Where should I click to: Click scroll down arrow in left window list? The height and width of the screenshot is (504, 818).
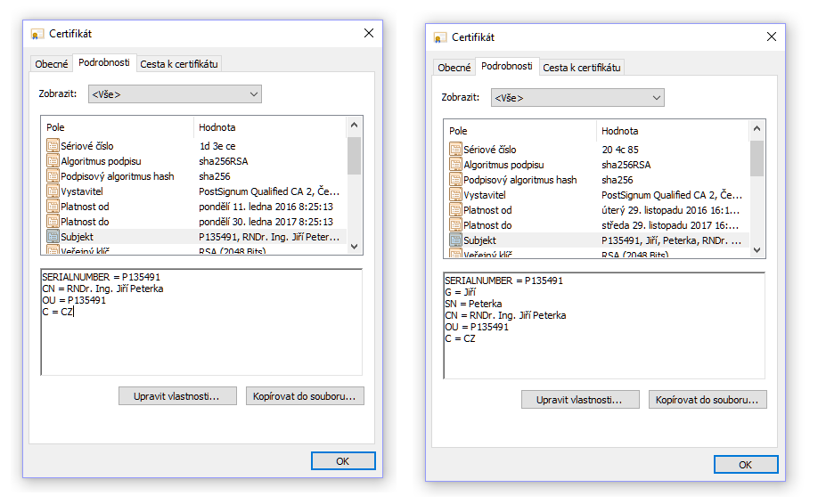(355, 247)
